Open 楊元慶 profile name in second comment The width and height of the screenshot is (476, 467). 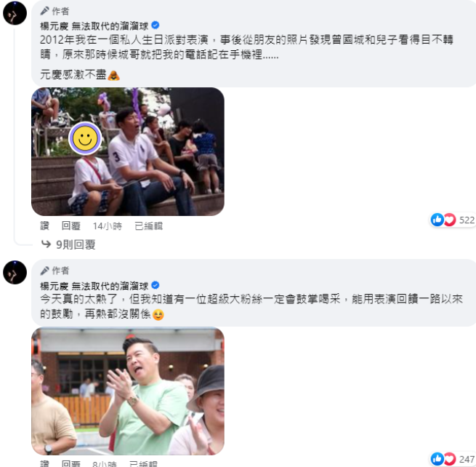94,286
